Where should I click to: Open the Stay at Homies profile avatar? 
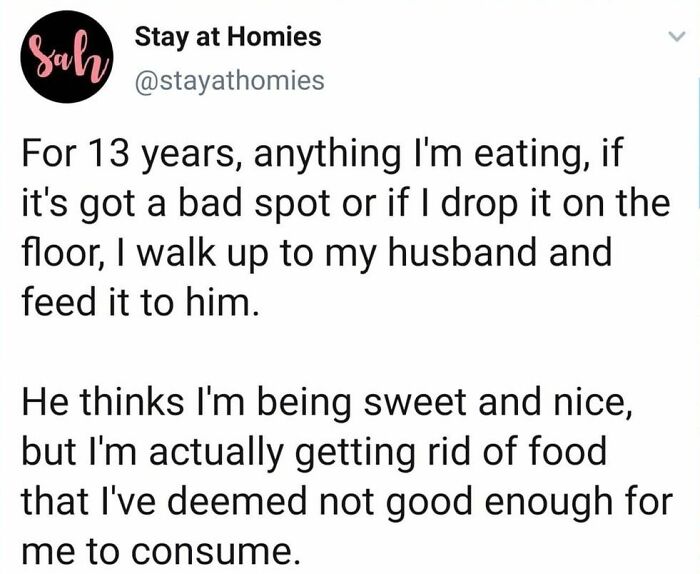click(67, 57)
